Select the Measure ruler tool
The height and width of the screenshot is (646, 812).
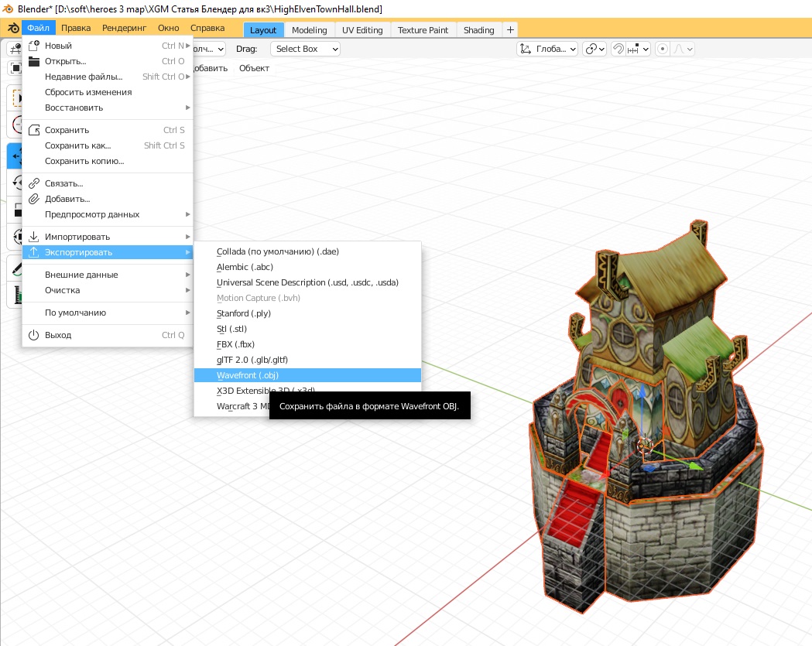(x=16, y=295)
